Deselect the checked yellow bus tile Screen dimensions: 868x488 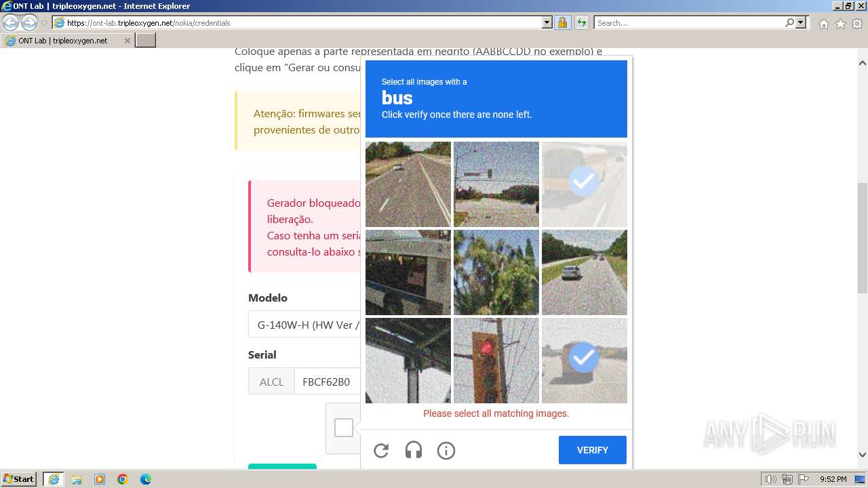pyautogui.click(x=585, y=184)
